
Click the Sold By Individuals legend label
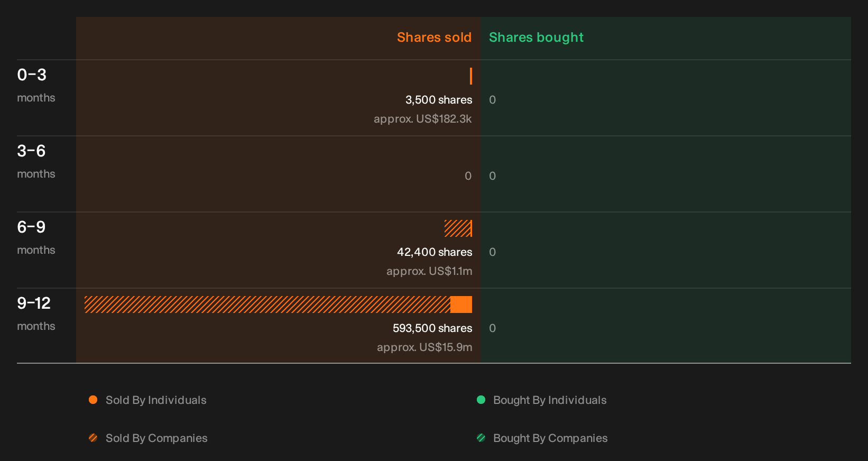(156, 400)
